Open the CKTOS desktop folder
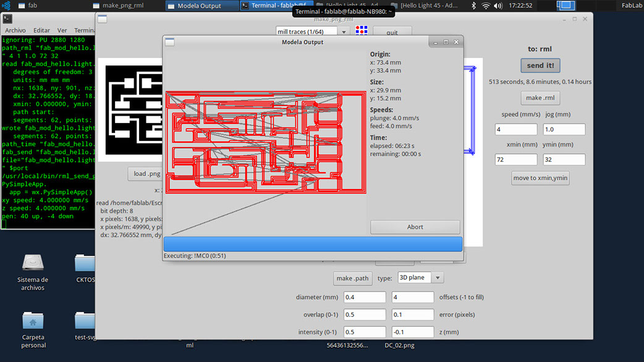Viewport: 644px width, 362px height. coord(85,269)
